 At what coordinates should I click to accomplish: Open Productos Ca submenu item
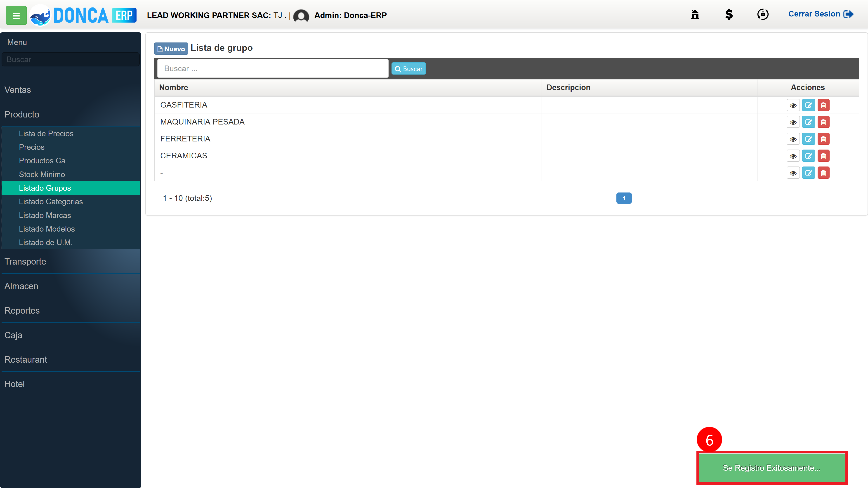pos(71,161)
